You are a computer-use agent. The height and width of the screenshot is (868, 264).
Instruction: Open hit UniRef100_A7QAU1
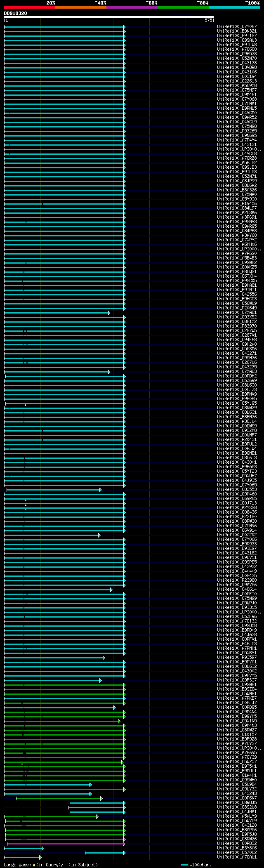pyautogui.click(x=237, y=857)
